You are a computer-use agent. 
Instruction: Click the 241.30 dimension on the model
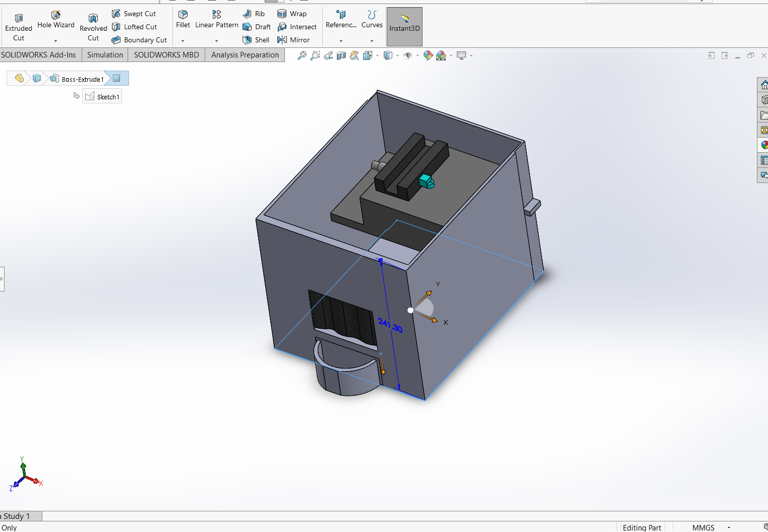tap(390, 325)
